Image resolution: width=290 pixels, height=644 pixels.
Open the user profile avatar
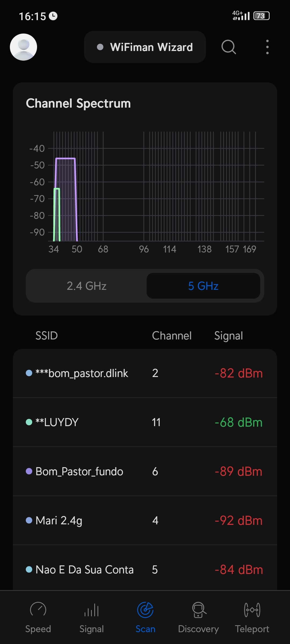[23, 47]
